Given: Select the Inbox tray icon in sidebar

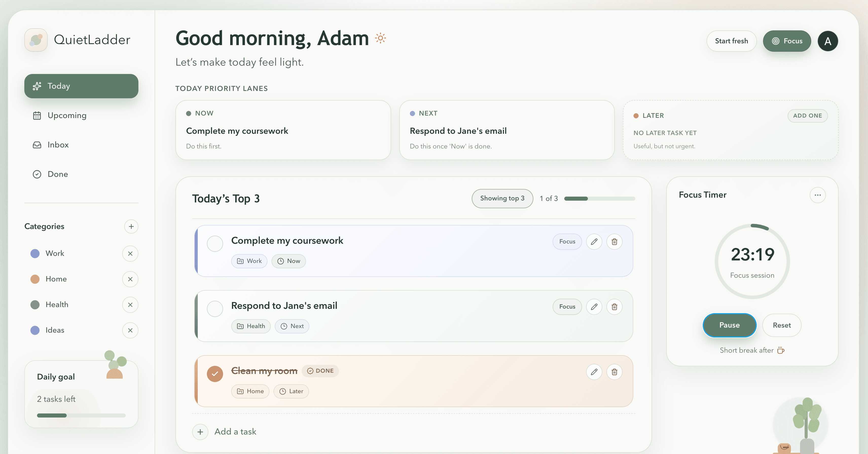Looking at the screenshot, I should point(37,144).
